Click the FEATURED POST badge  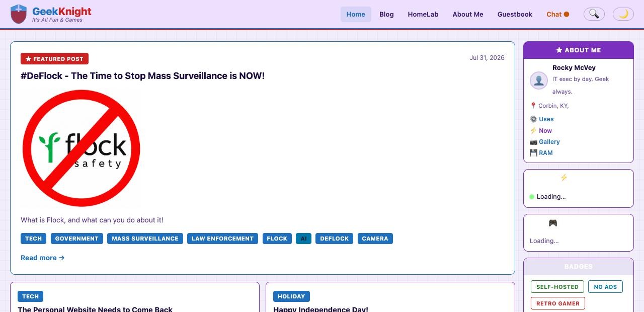tap(54, 59)
